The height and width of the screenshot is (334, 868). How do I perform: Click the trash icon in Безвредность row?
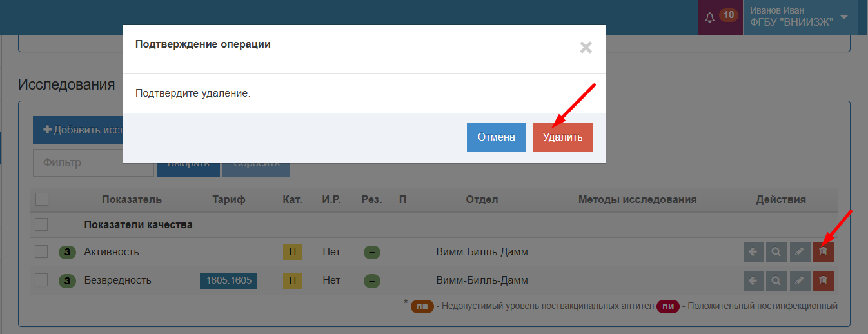pyautogui.click(x=823, y=280)
